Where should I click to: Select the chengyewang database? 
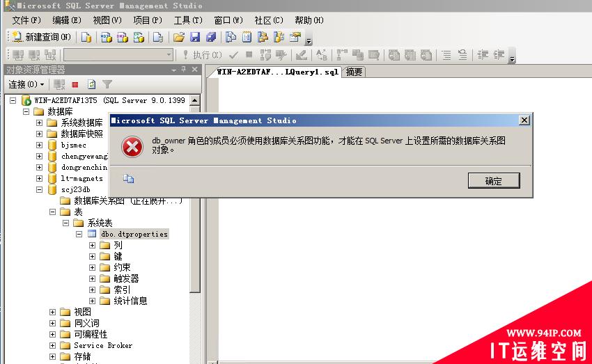84,156
